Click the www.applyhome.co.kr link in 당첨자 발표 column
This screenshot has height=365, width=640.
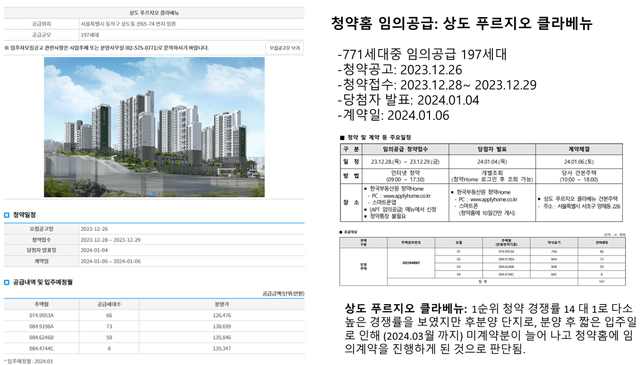point(493,200)
